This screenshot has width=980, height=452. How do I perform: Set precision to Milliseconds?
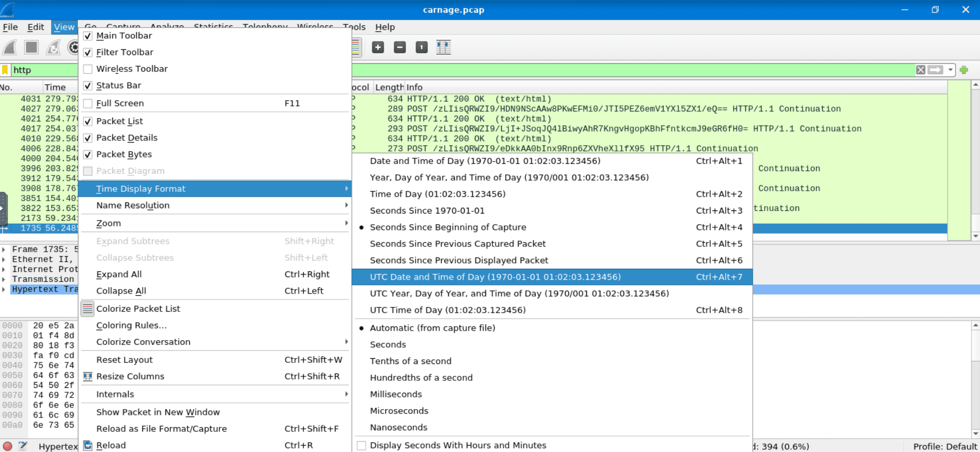552,394
